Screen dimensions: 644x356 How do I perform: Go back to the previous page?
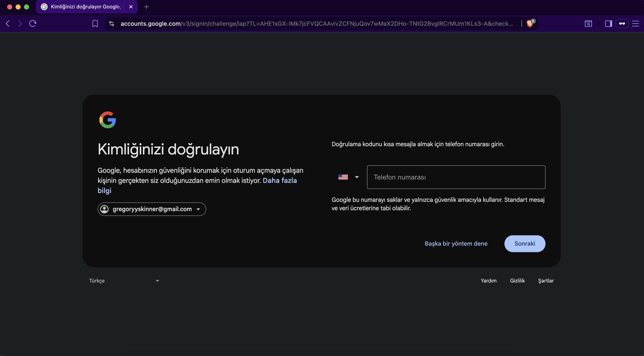(x=8, y=24)
